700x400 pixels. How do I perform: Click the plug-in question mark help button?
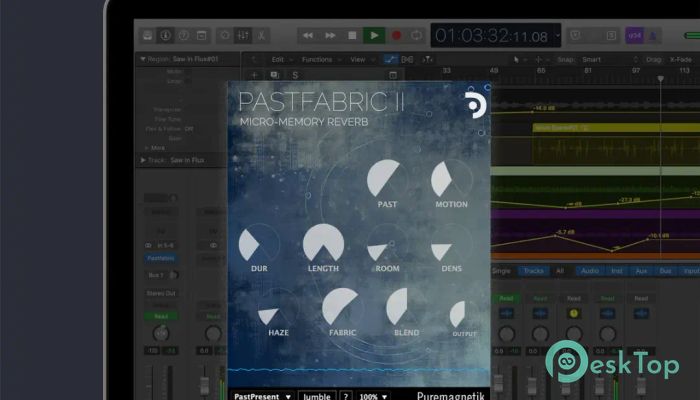346,396
